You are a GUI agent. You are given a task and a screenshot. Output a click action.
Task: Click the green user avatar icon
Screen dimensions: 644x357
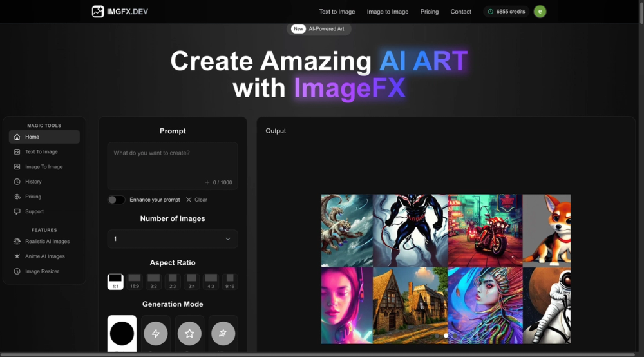click(540, 12)
